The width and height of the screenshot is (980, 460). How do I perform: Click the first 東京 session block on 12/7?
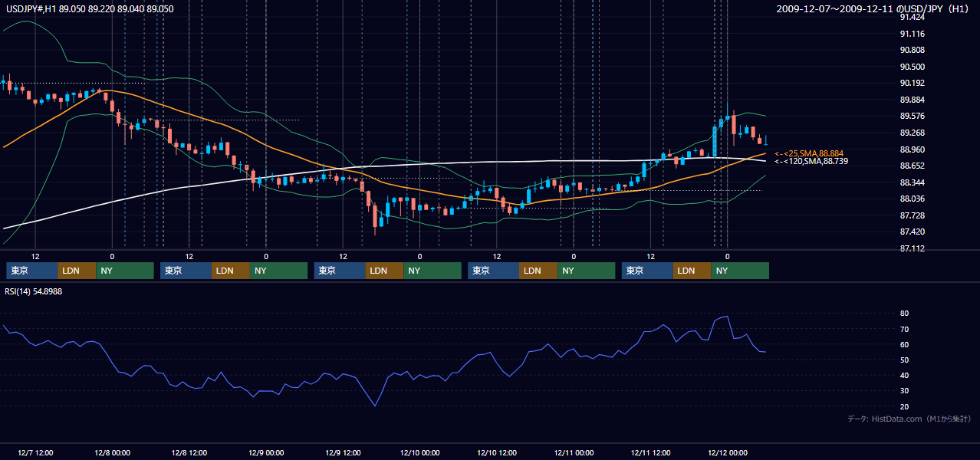32,271
